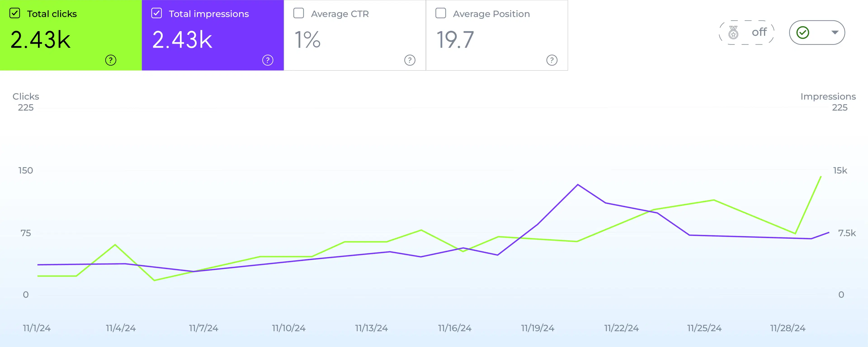Click the Total impressions label
The image size is (868, 347).
(x=209, y=14)
